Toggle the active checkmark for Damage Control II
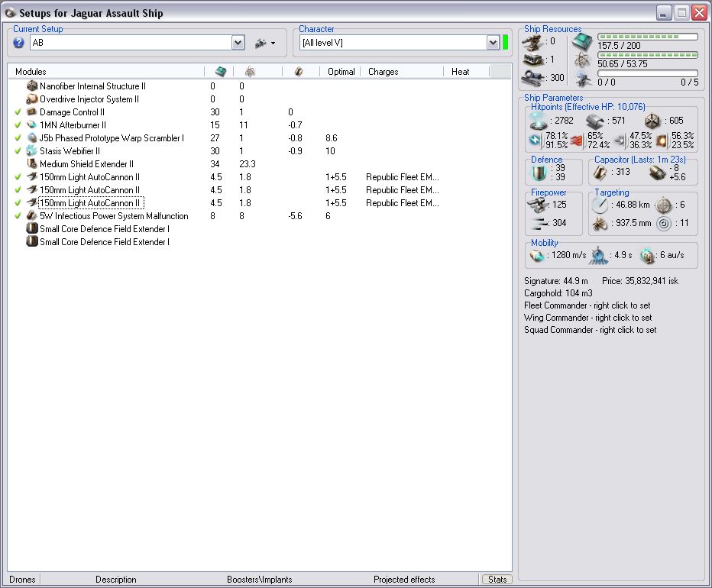Image resolution: width=712 pixels, height=588 pixels. pyautogui.click(x=18, y=112)
